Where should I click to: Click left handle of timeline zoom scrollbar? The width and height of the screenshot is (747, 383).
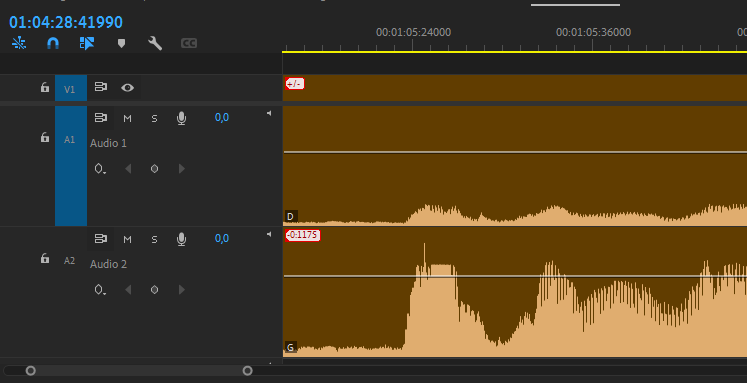[30, 371]
